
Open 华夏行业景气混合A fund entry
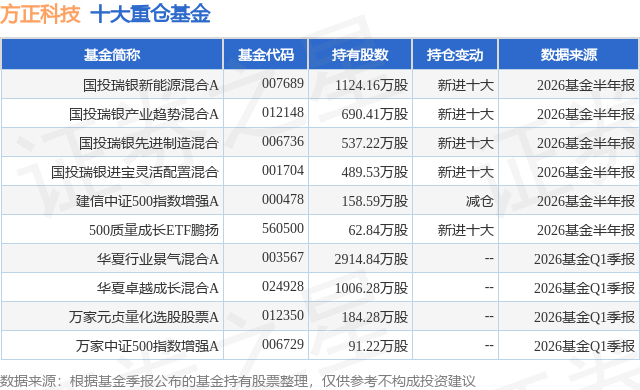click(x=158, y=259)
